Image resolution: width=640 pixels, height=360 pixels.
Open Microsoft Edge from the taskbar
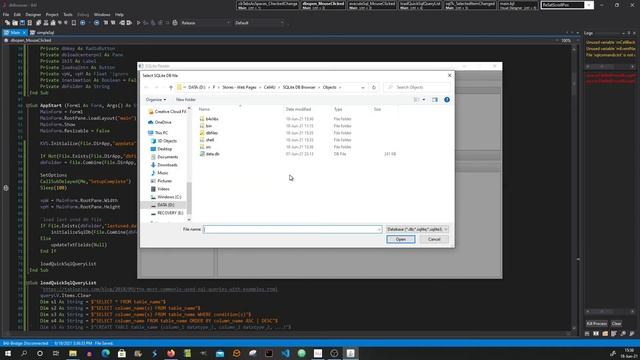105,353
